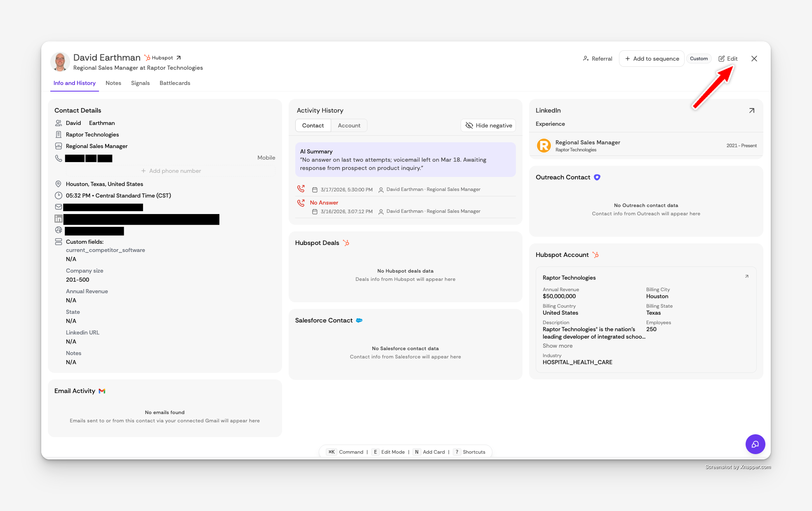Click the HOSPITAL_HEALTH_CARE industry value
The width and height of the screenshot is (812, 511).
pos(577,362)
